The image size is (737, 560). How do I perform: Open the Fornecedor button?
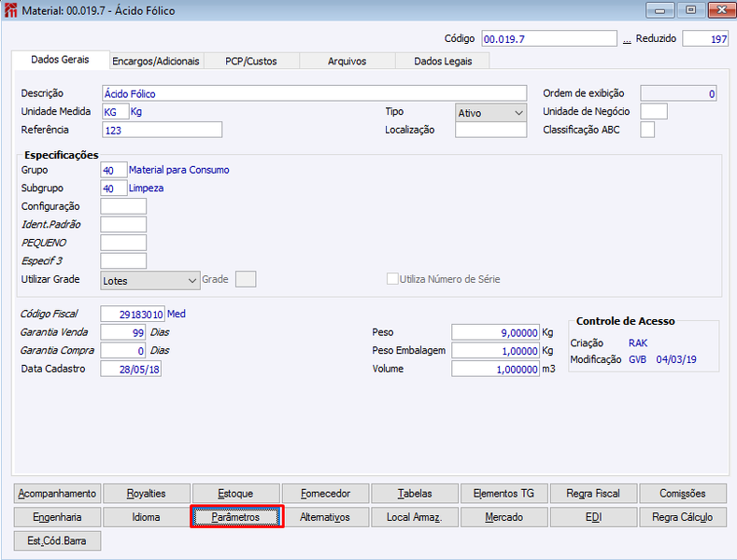[x=325, y=494]
